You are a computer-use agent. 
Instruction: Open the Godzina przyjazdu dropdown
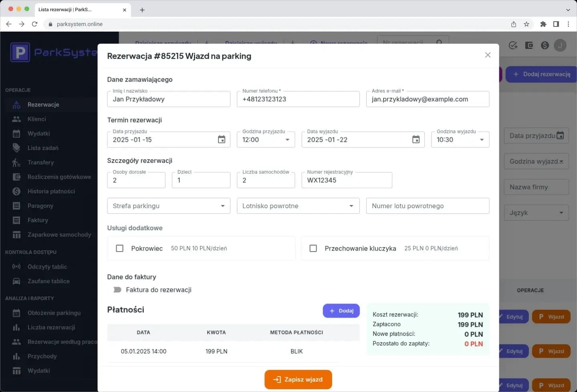[266, 139]
